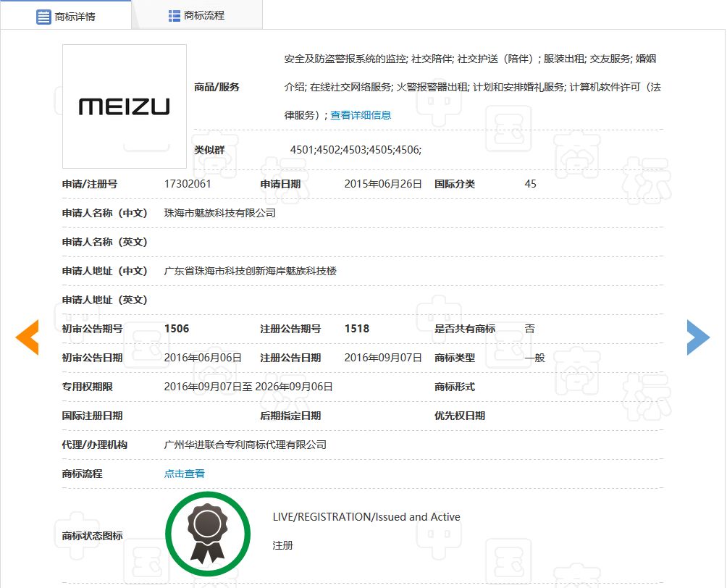Viewport: 727px width, 588px height.
Task: Click the 优先权日期 label
Action: tap(460, 416)
